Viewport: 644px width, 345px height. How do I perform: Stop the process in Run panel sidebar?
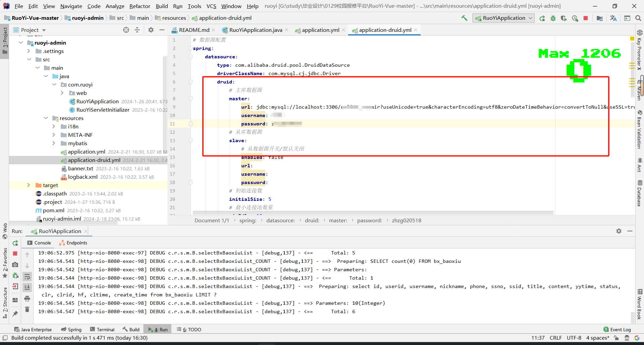(x=15, y=254)
